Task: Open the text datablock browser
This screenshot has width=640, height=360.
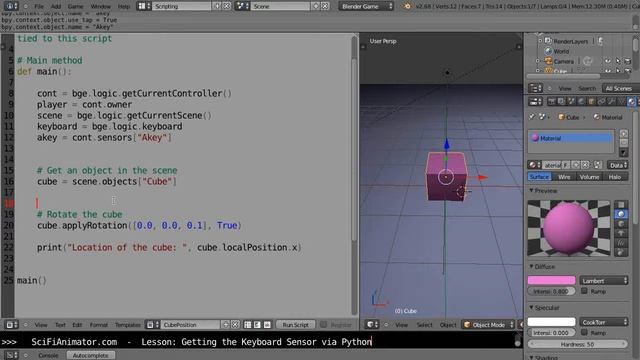Action: (153, 325)
